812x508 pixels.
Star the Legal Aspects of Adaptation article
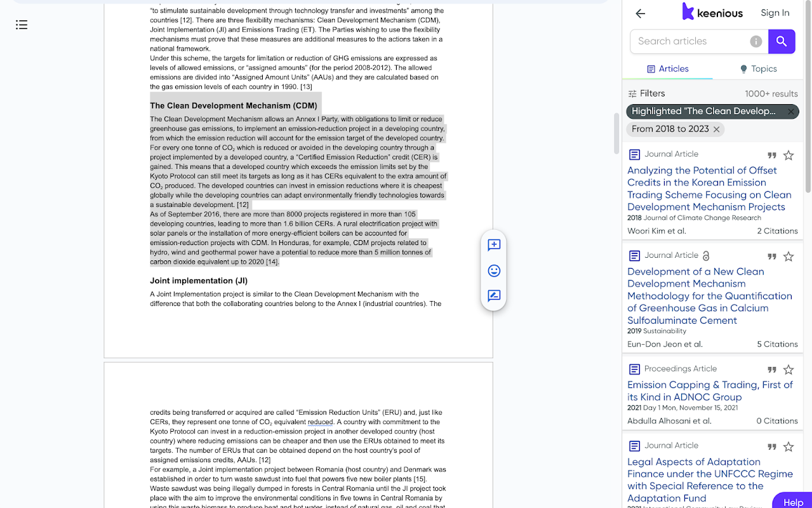[789, 447]
